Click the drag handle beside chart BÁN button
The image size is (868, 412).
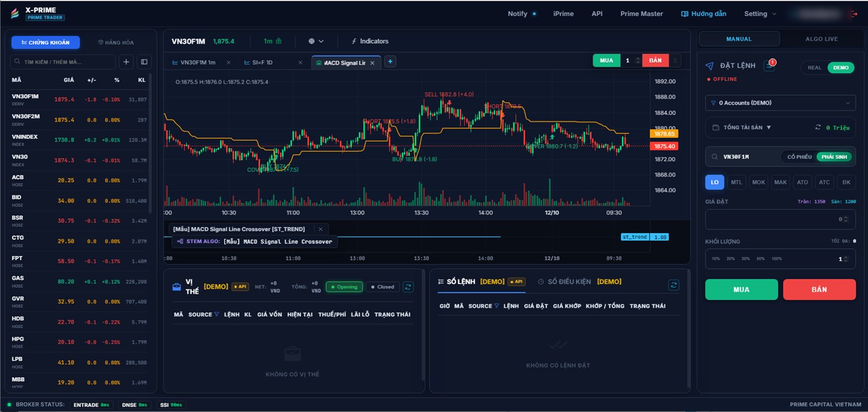tap(675, 60)
